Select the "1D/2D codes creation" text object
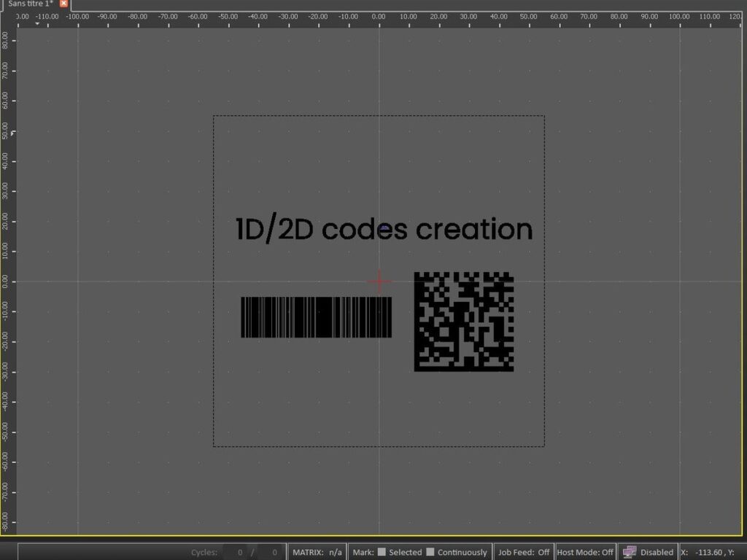 (384, 230)
